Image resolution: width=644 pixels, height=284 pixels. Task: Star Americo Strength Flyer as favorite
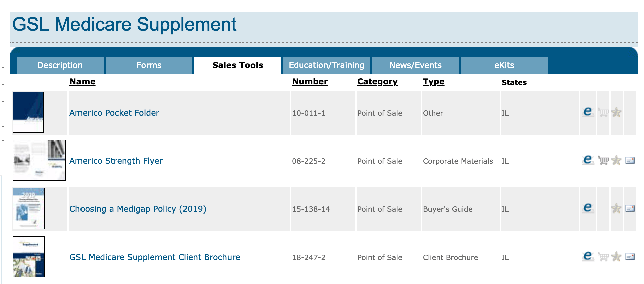(616, 160)
